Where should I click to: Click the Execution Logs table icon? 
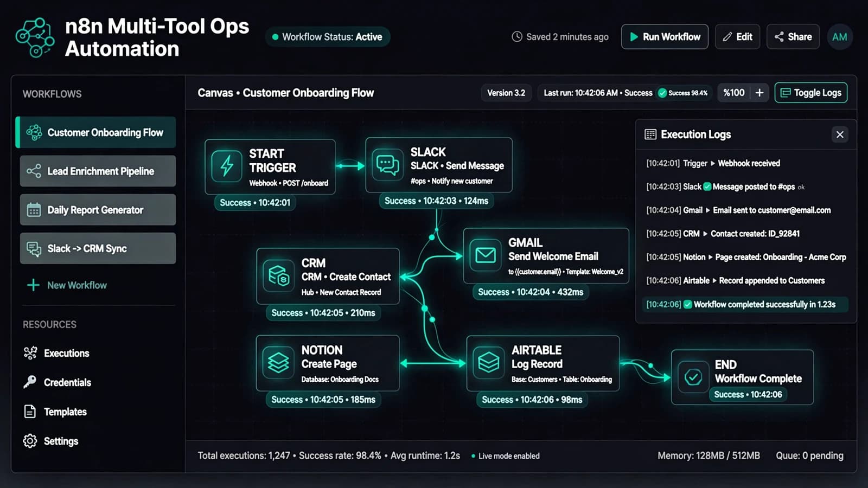tap(650, 134)
